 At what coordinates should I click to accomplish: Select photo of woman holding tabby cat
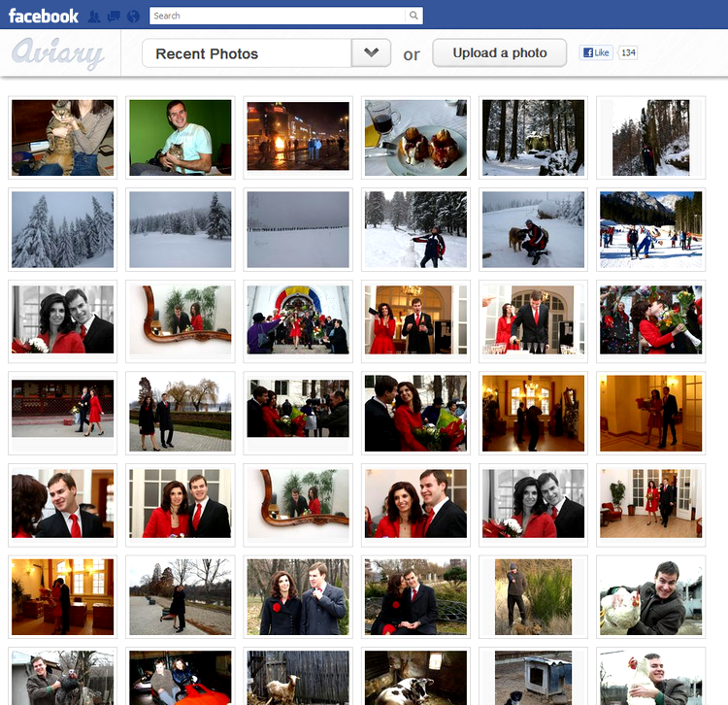coord(63,138)
